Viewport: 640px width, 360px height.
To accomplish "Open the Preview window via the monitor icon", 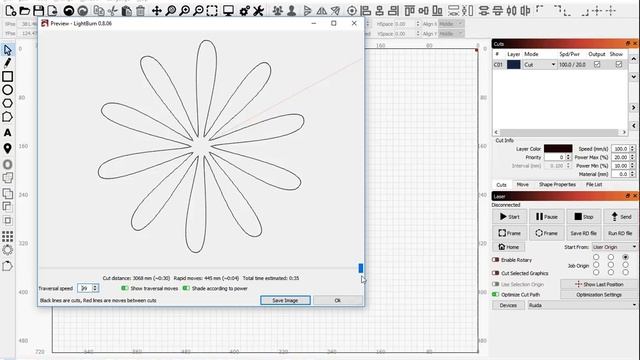I will [228, 11].
